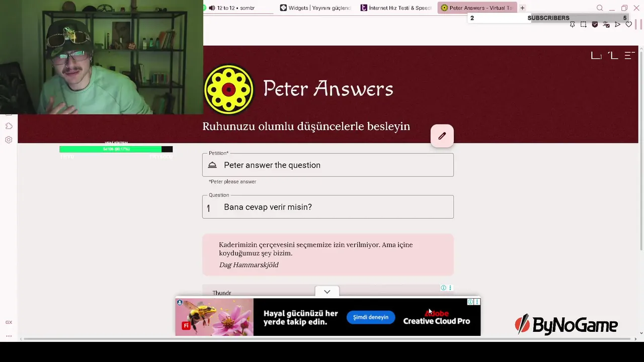Image resolution: width=644 pixels, height=362 pixels.
Task: Click the 'Thundr' ad label
Action: point(222,293)
